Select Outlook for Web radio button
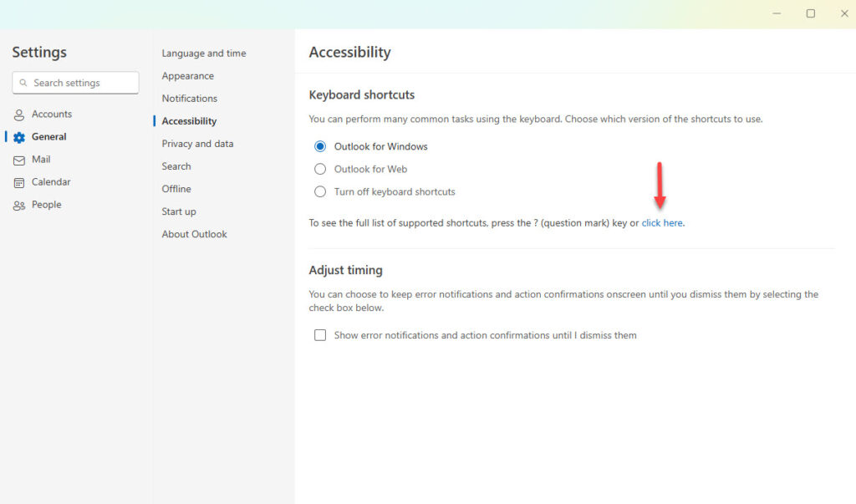Viewport: 856px width, 504px height. 320,170
